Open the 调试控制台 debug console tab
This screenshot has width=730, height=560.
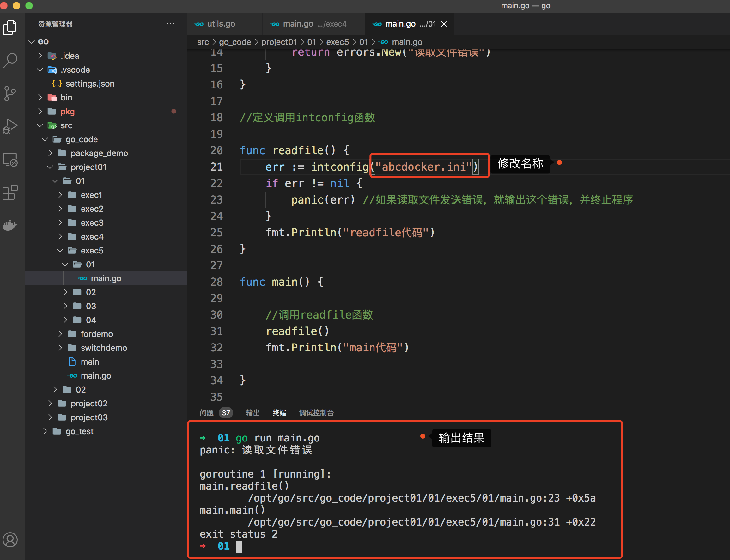316,413
